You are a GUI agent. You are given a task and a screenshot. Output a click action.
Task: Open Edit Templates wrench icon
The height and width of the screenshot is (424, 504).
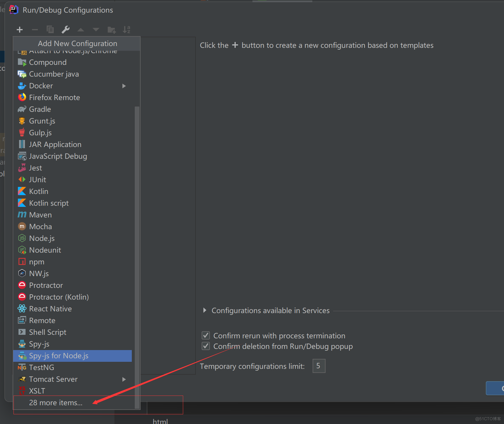(65, 29)
